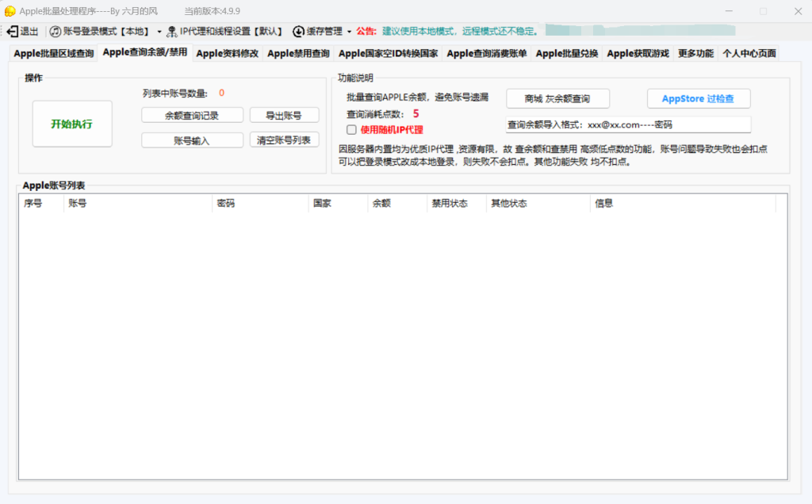
Task: Open the AppStore 过检查 button
Action: coord(699,99)
